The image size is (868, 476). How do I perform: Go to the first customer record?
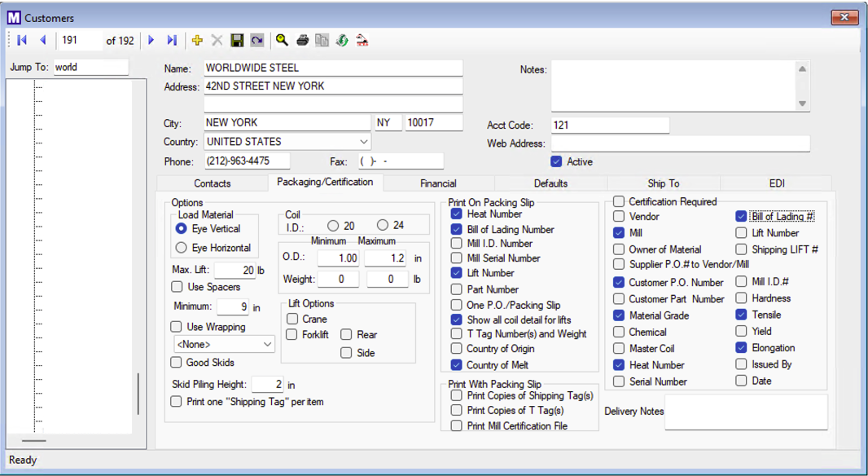click(22, 40)
